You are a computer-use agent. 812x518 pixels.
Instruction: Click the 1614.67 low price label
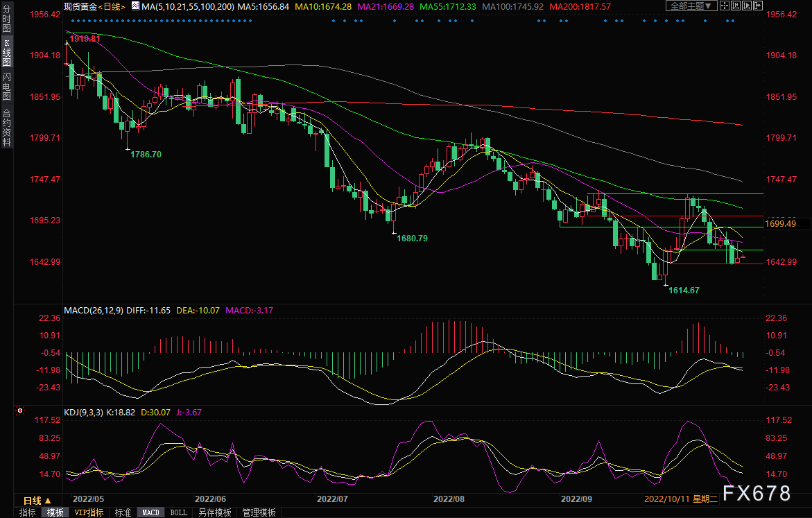click(x=684, y=290)
